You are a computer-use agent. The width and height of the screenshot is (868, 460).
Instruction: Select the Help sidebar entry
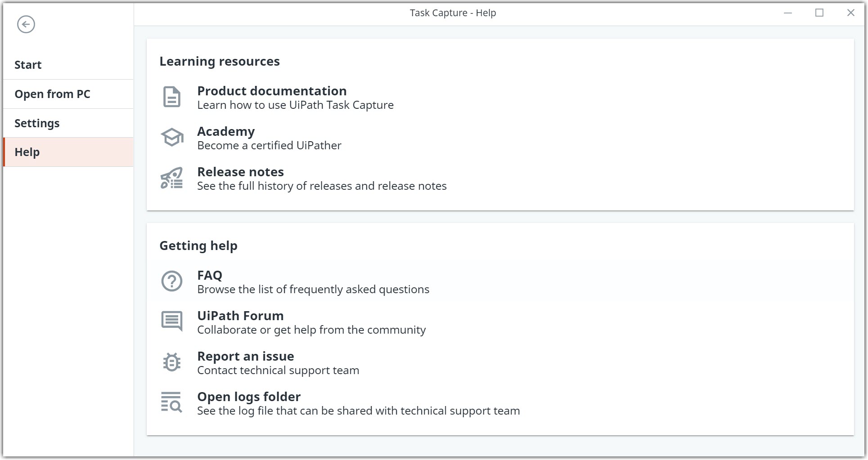pos(27,152)
